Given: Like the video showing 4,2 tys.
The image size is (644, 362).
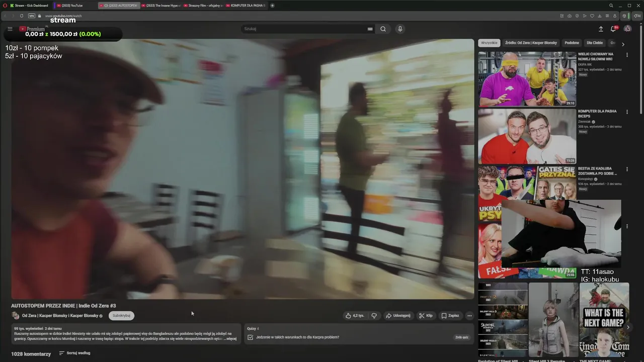Looking at the screenshot, I should (x=355, y=316).
